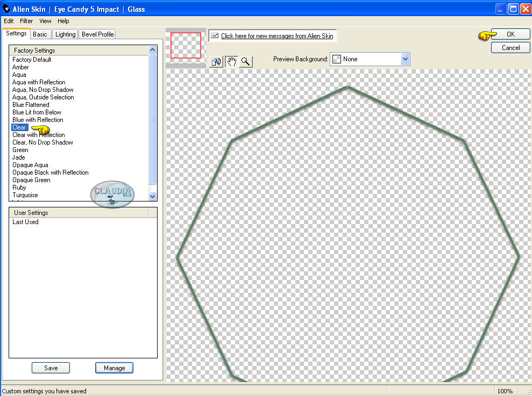Switch to the Basic tab

[x=40, y=34]
